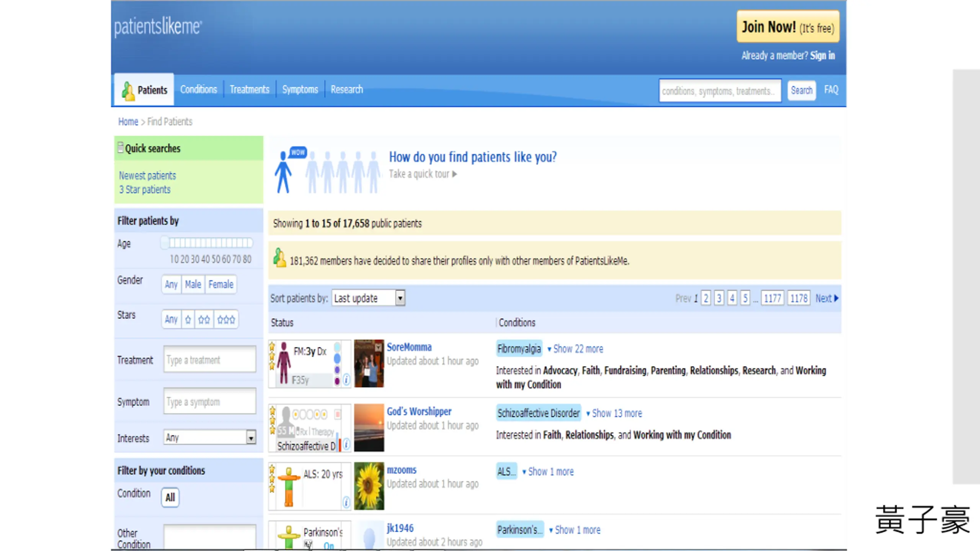Click jk1946 Parkinson's figure icon
The width and height of the screenshot is (980, 551).
pyautogui.click(x=289, y=537)
